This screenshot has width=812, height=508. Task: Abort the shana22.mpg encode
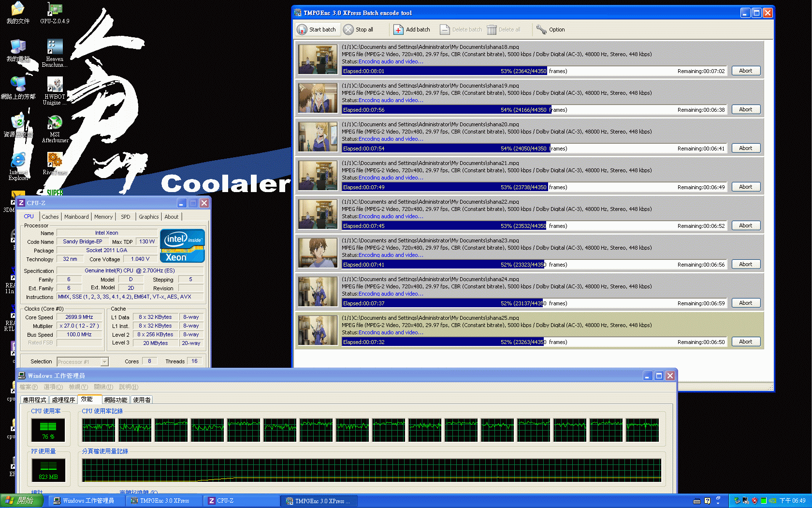(746, 225)
